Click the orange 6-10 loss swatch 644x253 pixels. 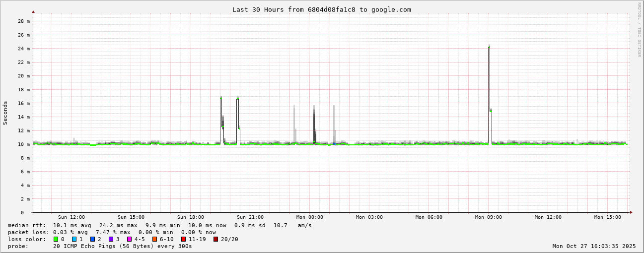click(x=155, y=239)
